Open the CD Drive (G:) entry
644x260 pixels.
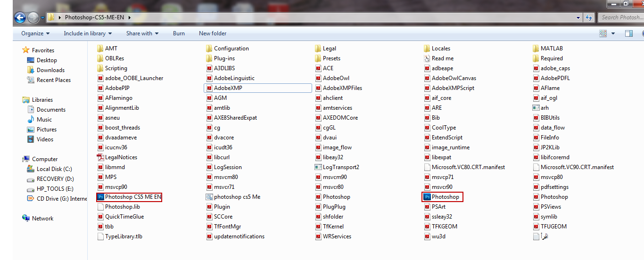pyautogui.click(x=57, y=199)
